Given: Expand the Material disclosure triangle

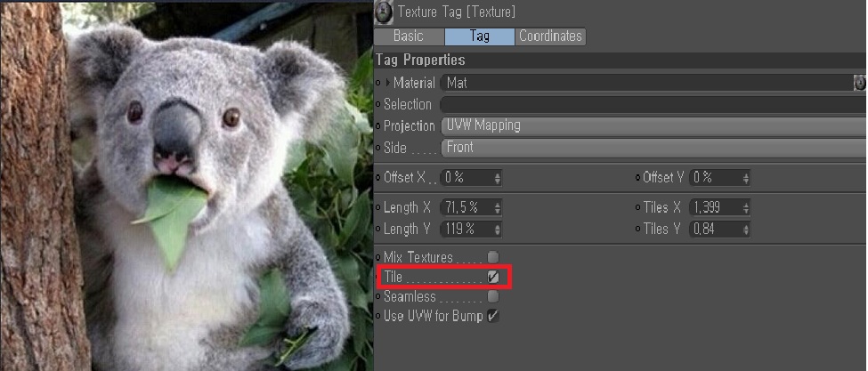Looking at the screenshot, I should click(x=388, y=83).
